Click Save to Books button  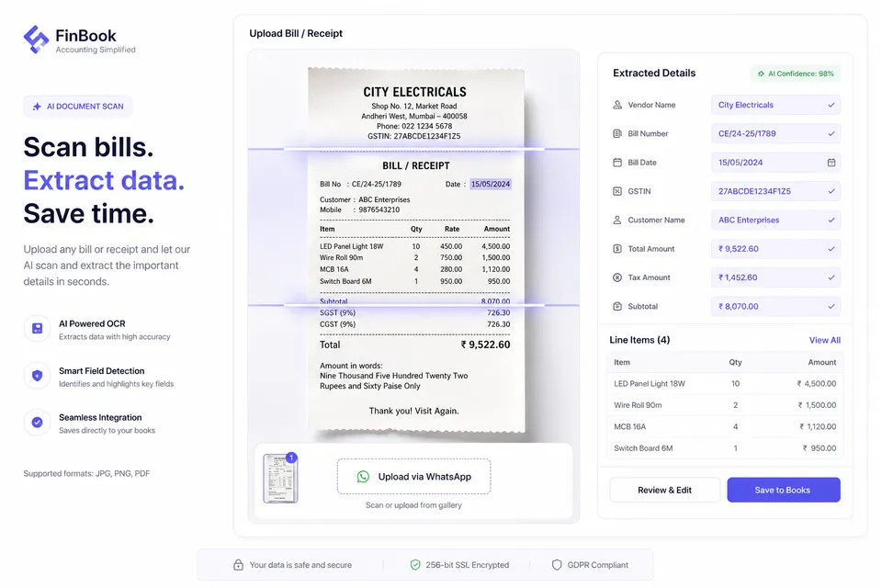point(784,490)
